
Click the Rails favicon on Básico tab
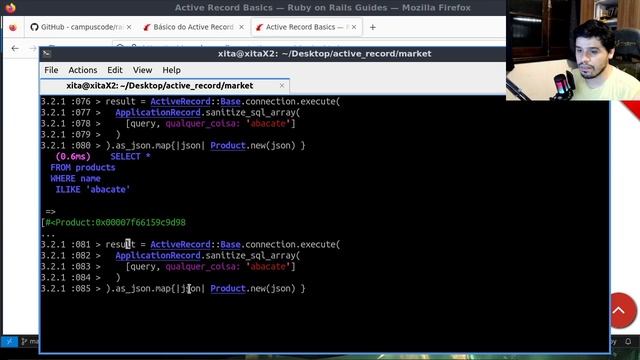[x=147, y=27]
